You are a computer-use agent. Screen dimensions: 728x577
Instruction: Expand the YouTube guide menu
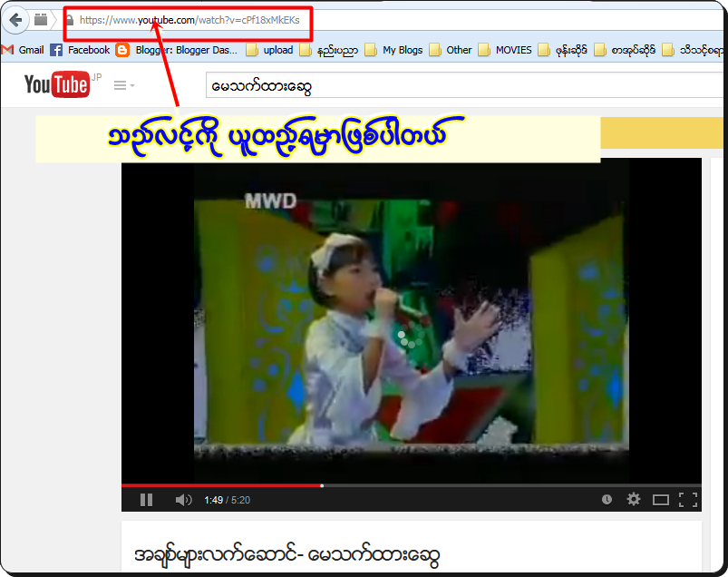point(124,85)
